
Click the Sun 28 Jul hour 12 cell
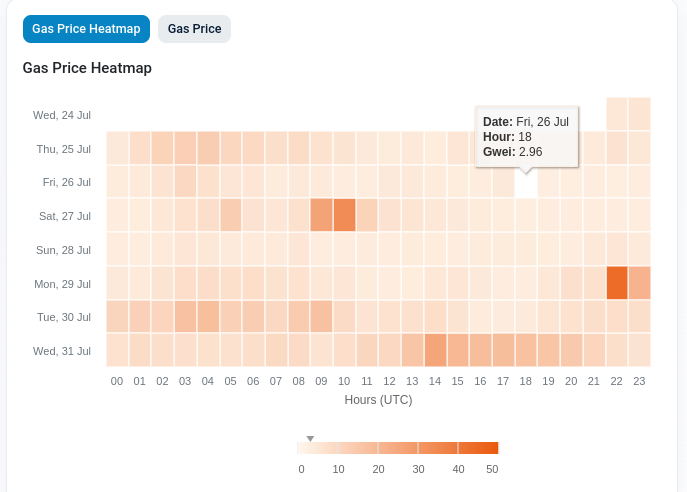(390, 249)
